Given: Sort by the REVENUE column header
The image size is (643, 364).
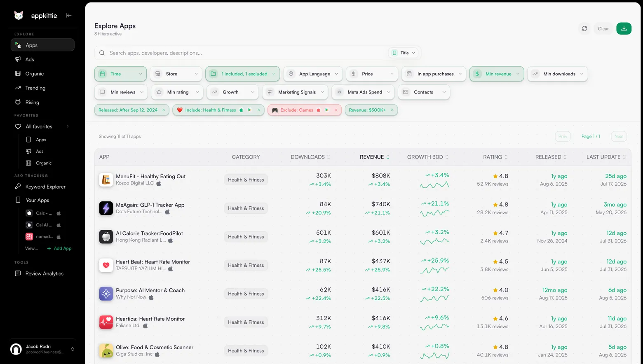Looking at the screenshot, I should 375,157.
